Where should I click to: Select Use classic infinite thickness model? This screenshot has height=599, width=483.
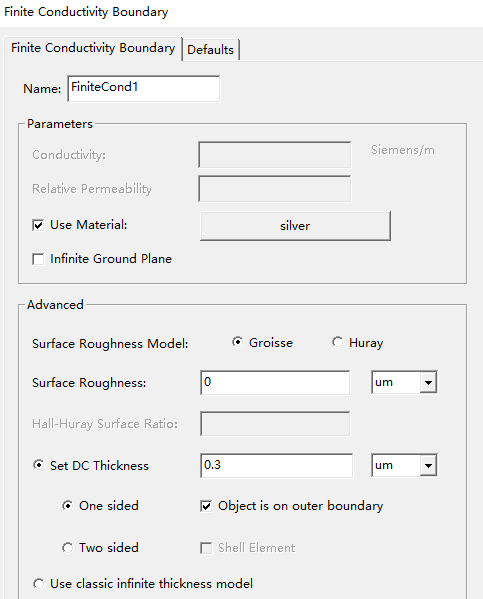(x=38, y=584)
